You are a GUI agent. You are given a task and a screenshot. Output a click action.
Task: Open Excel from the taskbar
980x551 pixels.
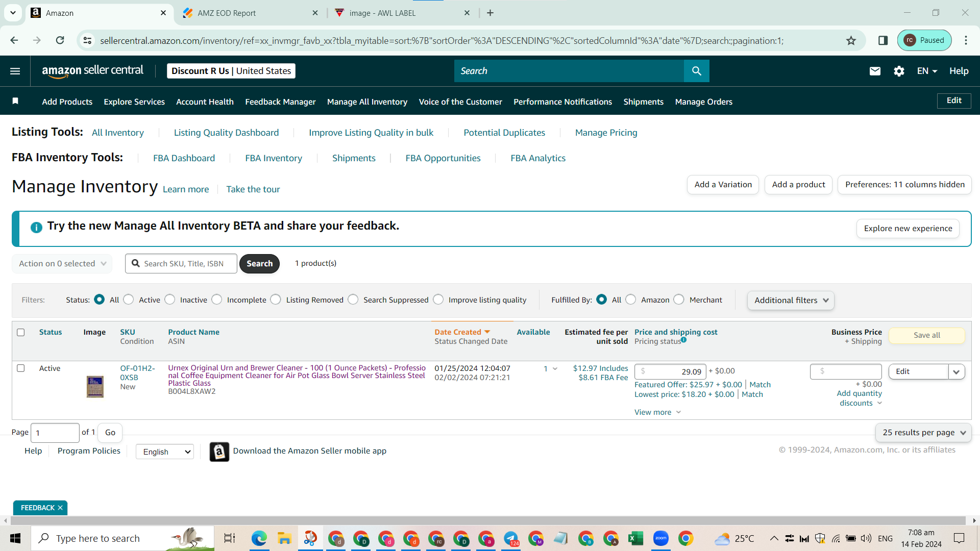tap(635, 538)
